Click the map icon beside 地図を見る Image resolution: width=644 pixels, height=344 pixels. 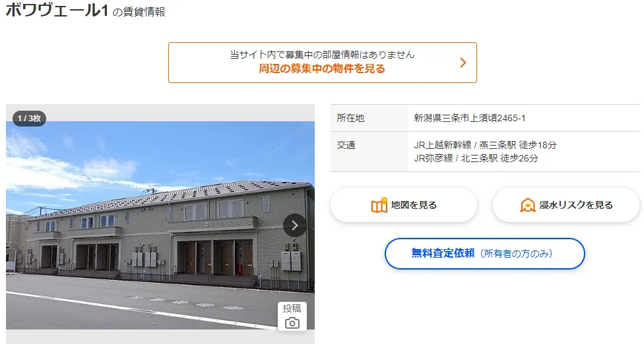click(x=379, y=205)
